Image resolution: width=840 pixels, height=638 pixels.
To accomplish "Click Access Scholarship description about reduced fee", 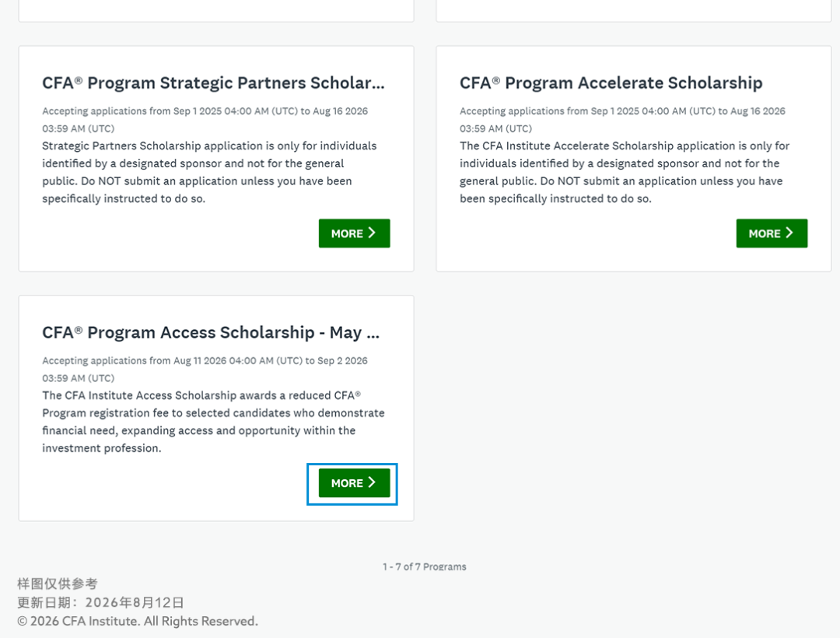I will pyautogui.click(x=213, y=422).
